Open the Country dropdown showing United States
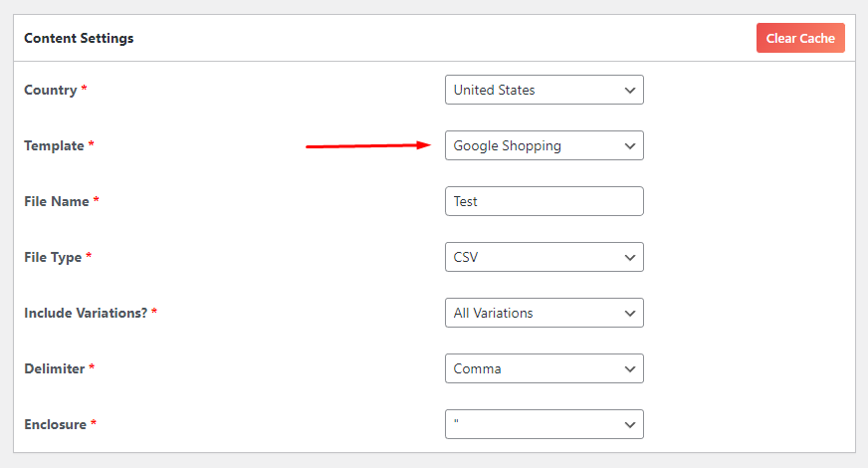Screen dimensions: 868x468 (543, 90)
